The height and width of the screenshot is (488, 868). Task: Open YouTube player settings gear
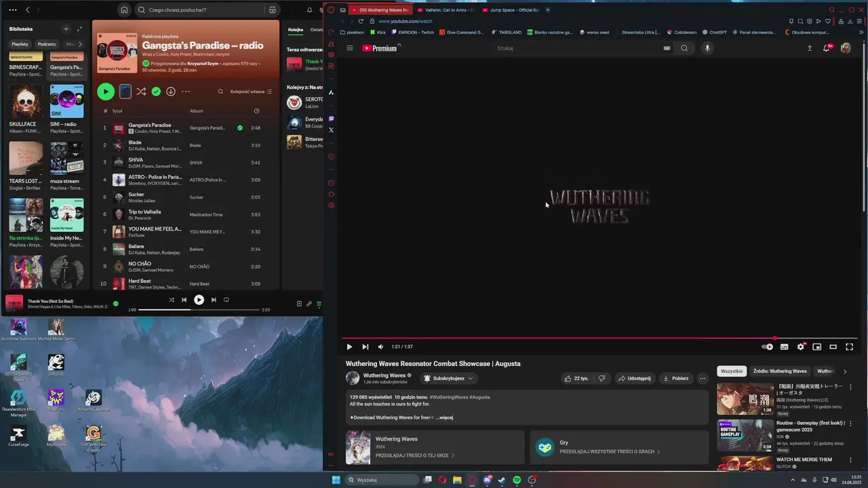click(801, 346)
